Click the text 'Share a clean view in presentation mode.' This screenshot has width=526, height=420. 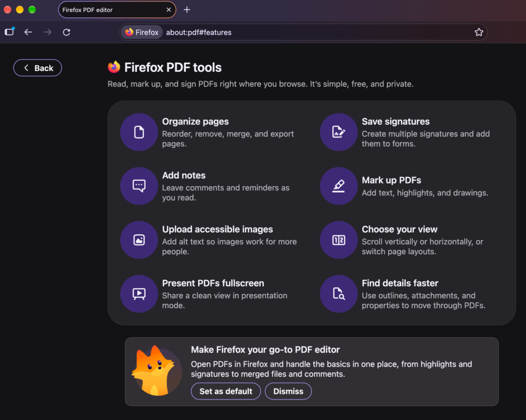click(224, 300)
